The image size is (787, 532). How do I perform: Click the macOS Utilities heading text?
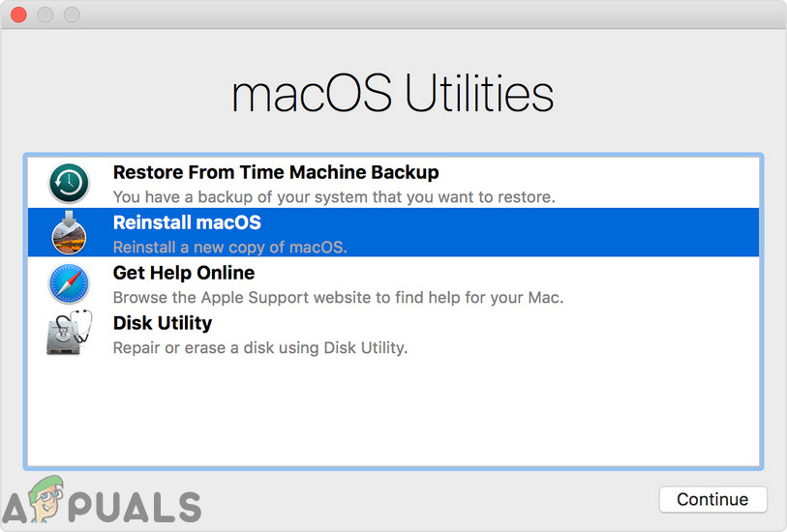coord(393,95)
